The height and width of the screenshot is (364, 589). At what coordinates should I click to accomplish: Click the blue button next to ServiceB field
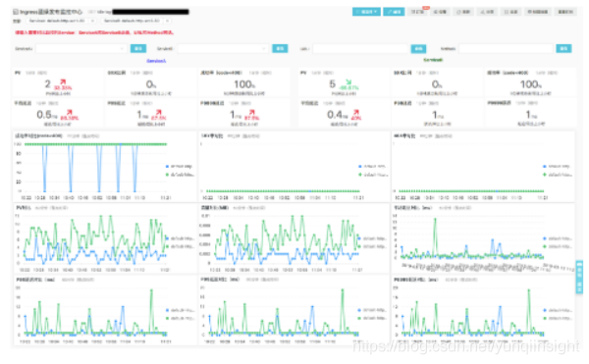point(280,48)
